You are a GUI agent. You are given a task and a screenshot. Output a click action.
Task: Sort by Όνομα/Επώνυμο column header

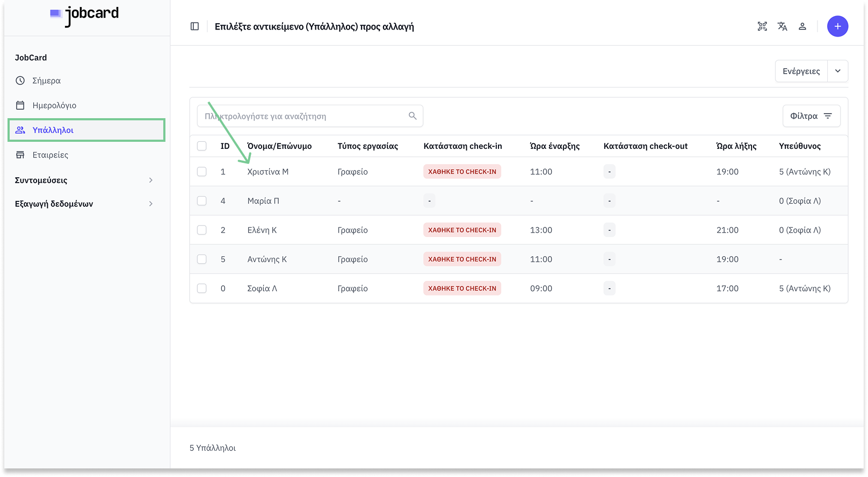[x=279, y=146]
